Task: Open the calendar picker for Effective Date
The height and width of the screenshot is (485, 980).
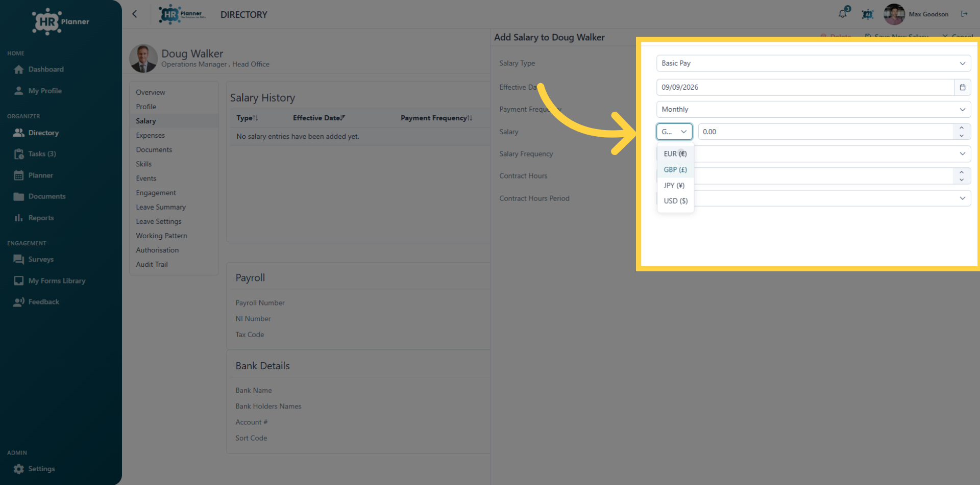Action: click(963, 87)
